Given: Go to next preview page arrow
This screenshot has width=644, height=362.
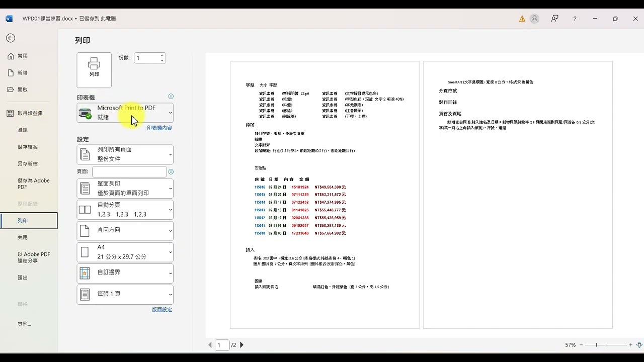Looking at the screenshot, I should [242, 345].
